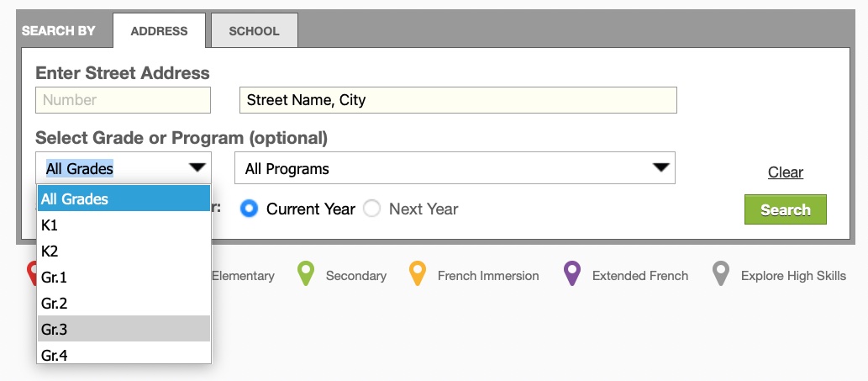Click the red pin icon beside Elementary

point(31,274)
